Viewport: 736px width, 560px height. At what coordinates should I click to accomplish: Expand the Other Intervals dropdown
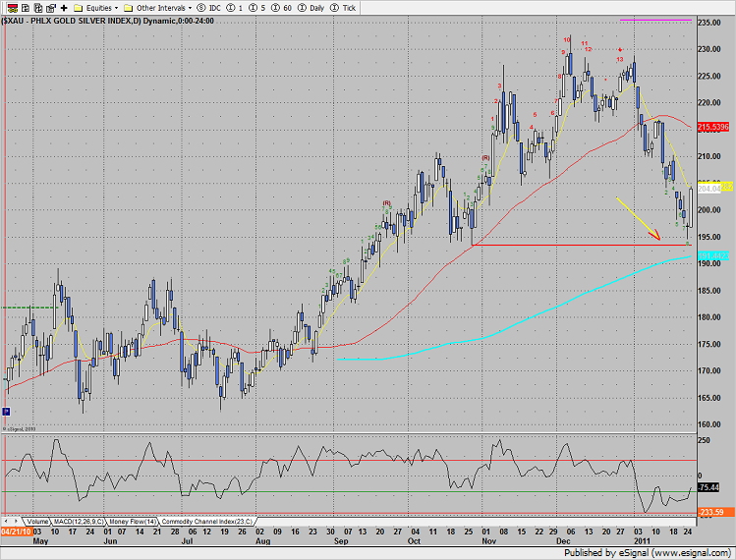coord(157,7)
